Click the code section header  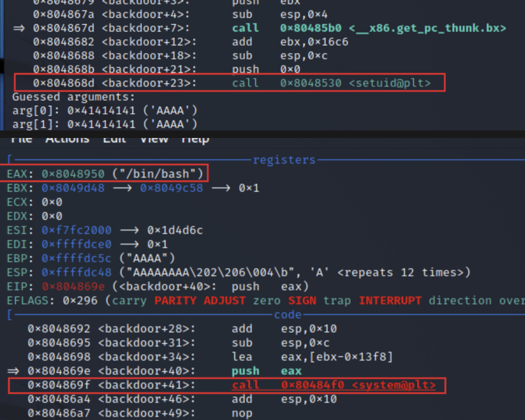click(287, 315)
